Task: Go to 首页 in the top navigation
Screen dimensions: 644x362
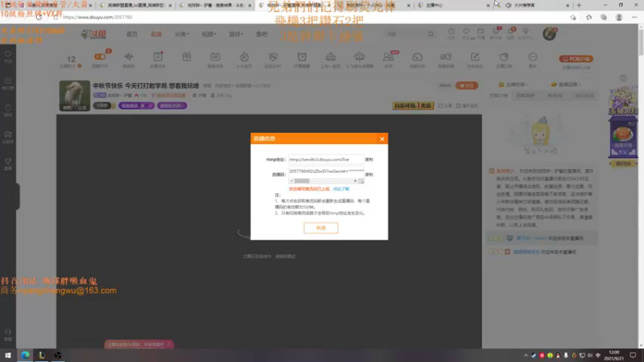Action: tap(132, 35)
